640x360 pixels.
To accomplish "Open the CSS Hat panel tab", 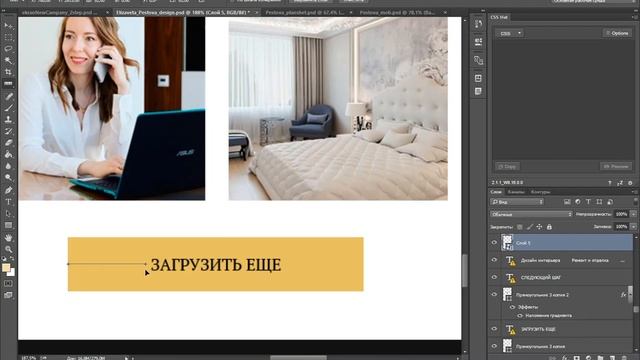I will click(x=499, y=17).
